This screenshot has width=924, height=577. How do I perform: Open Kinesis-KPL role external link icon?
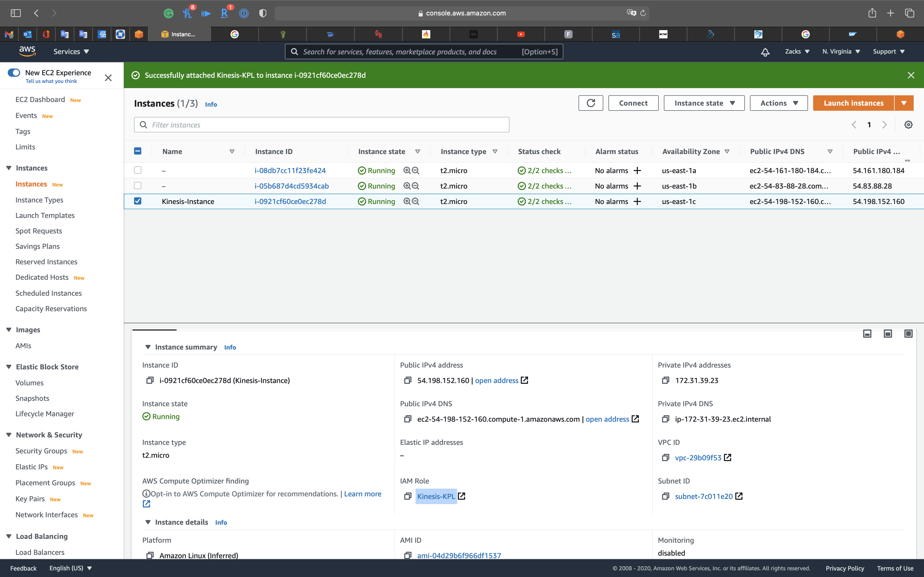point(462,496)
